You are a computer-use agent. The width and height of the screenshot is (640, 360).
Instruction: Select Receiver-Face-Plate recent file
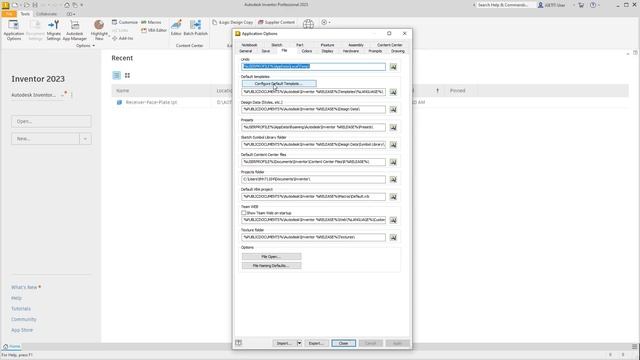click(151, 102)
